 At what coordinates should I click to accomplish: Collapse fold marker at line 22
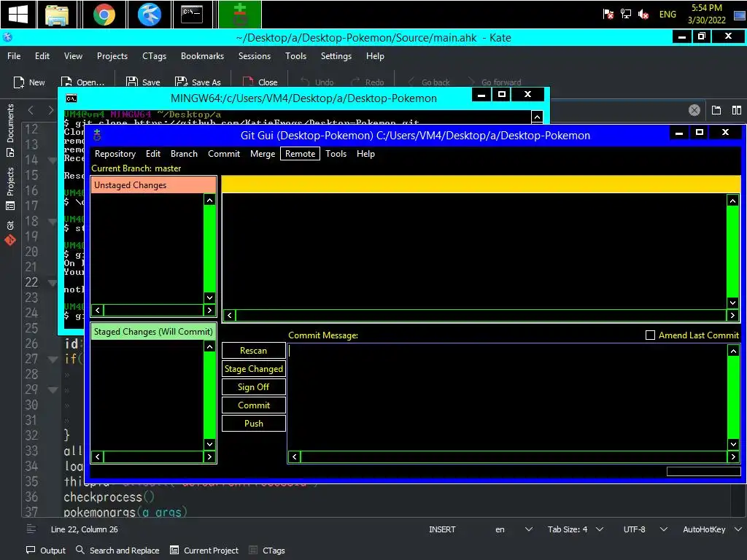(x=53, y=282)
